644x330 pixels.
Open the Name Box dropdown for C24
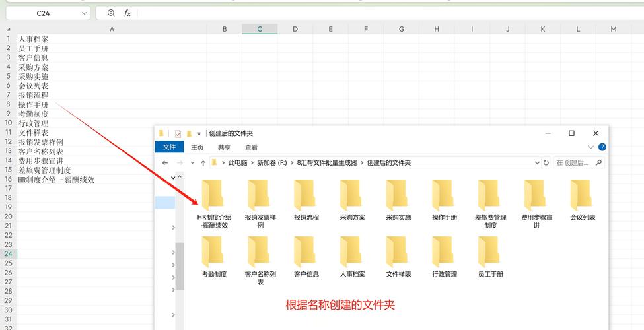85,13
